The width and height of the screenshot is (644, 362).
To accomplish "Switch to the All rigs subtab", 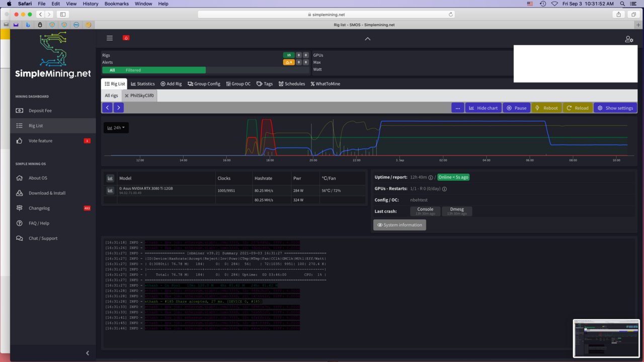I will coord(111,96).
